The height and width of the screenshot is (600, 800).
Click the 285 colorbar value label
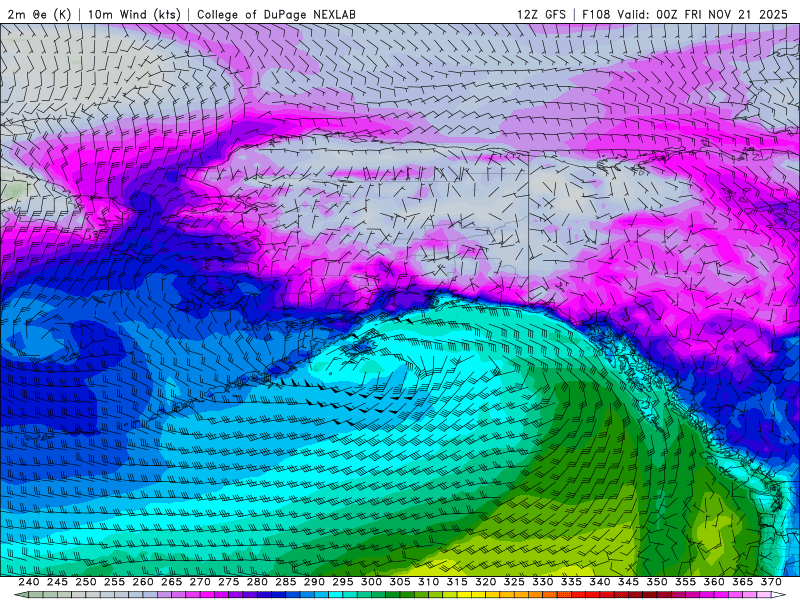286,582
